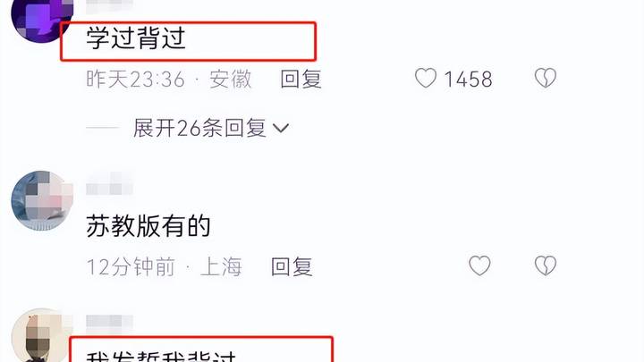Dislike the 学过背过 comment via broken heart
The height and width of the screenshot is (362, 644).
(x=546, y=78)
